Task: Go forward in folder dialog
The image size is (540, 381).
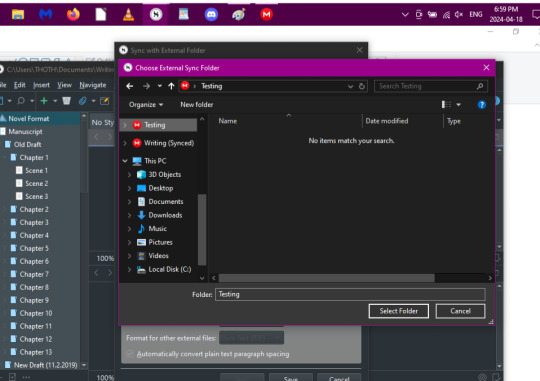Action: [146, 86]
